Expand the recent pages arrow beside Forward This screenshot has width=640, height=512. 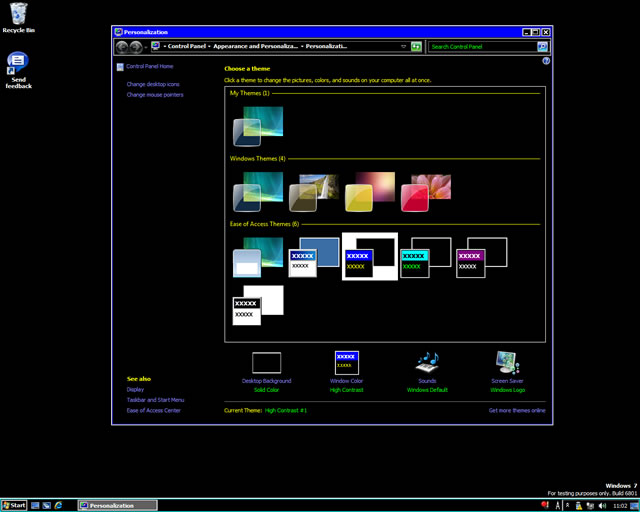click(146, 47)
